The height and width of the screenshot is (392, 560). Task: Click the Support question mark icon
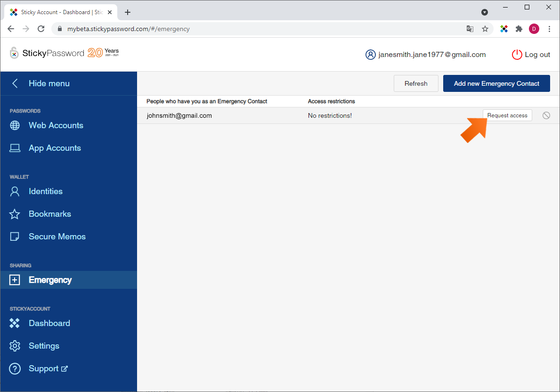[15, 368]
